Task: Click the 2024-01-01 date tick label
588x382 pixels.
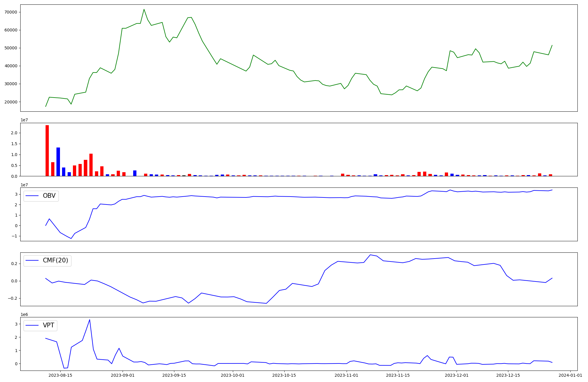Action: (x=570, y=375)
